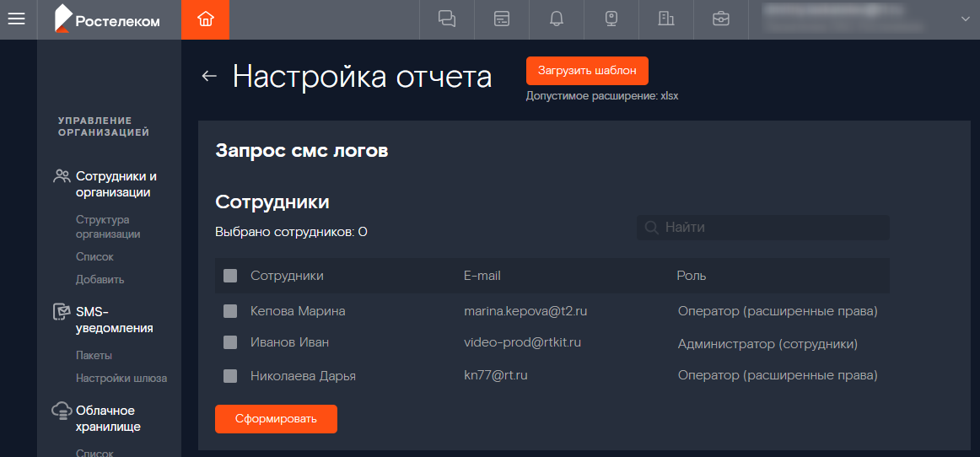Click the name Николаева Дарья
This screenshot has height=457, width=980.
pyautogui.click(x=303, y=376)
